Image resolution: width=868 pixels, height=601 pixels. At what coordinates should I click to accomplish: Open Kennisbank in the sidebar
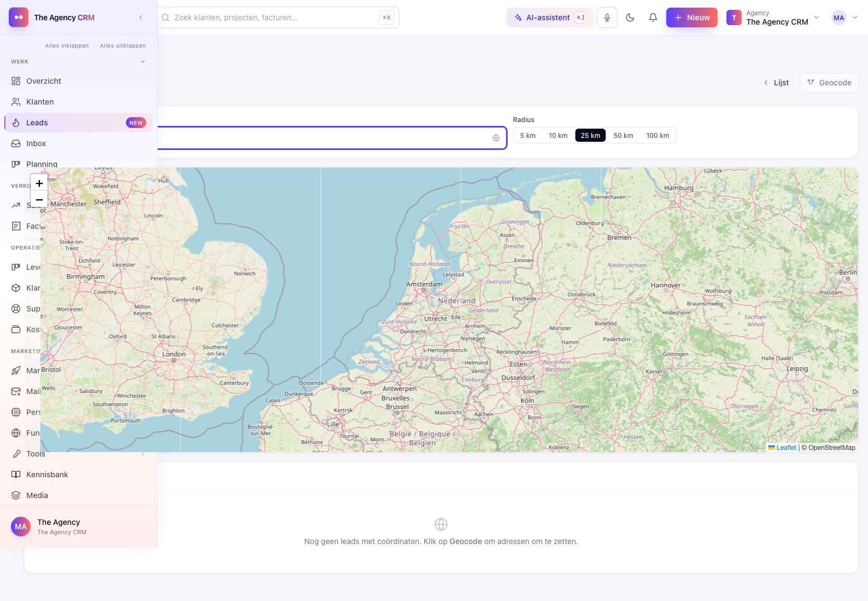click(x=78, y=475)
